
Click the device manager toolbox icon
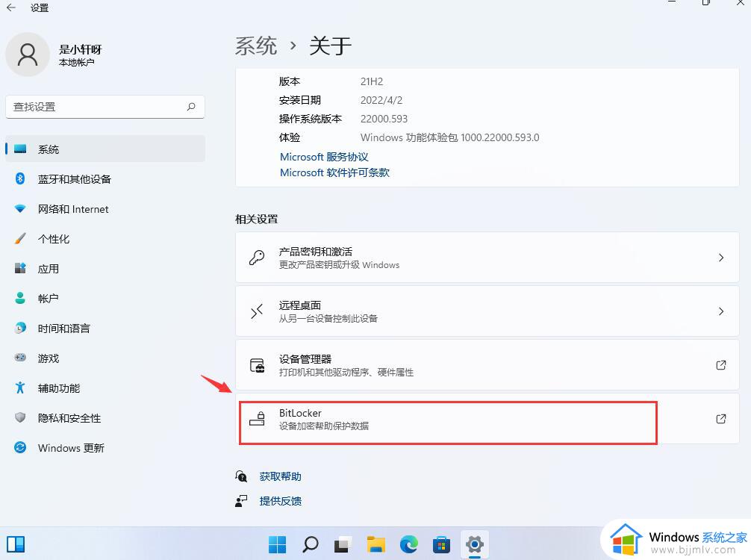click(258, 366)
